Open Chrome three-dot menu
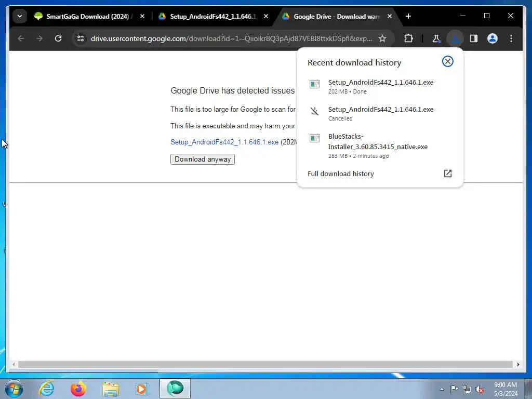The image size is (532, 399). 511,38
